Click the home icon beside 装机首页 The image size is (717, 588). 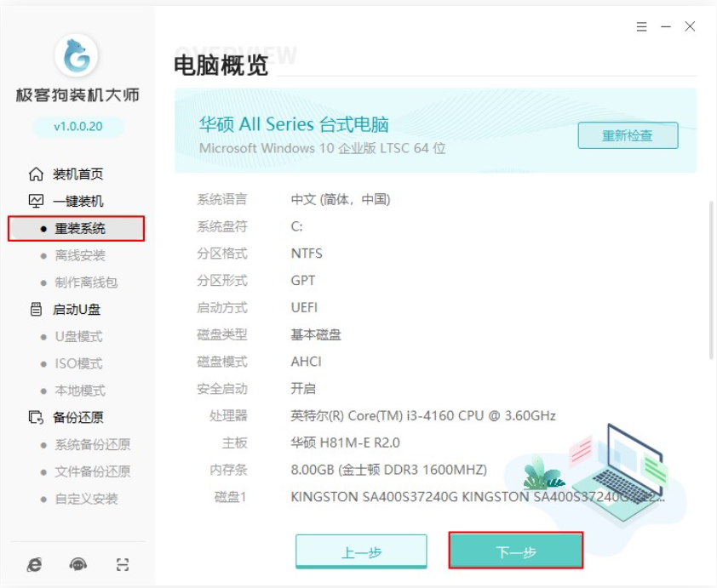click(x=36, y=174)
